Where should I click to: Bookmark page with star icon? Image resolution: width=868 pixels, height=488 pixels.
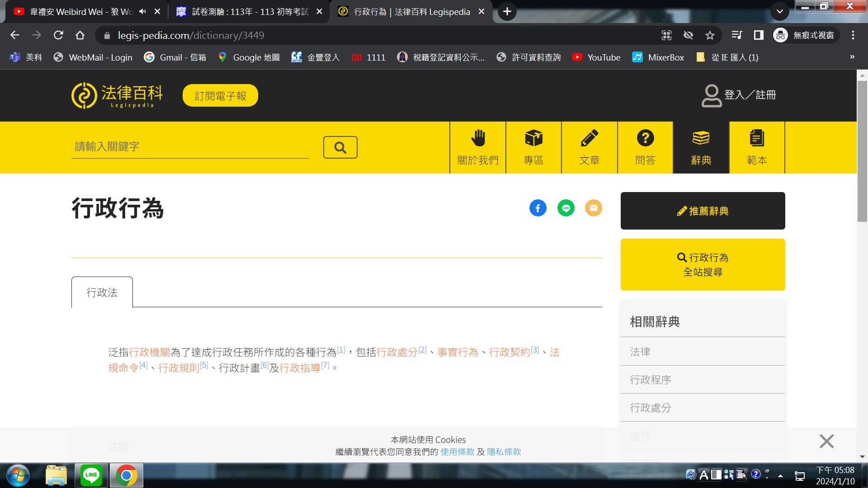coord(710,35)
